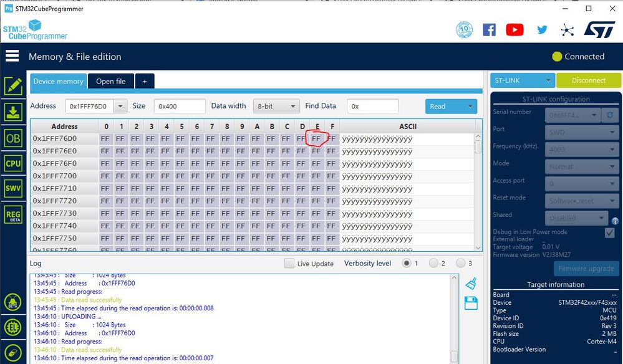
Task: Click the 10 years anniversary badge
Action: click(465, 30)
